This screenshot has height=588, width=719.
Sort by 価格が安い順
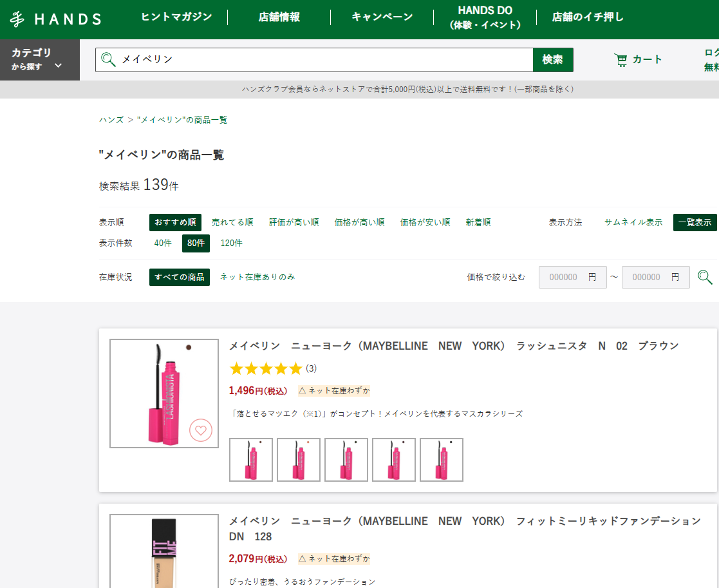coord(425,222)
